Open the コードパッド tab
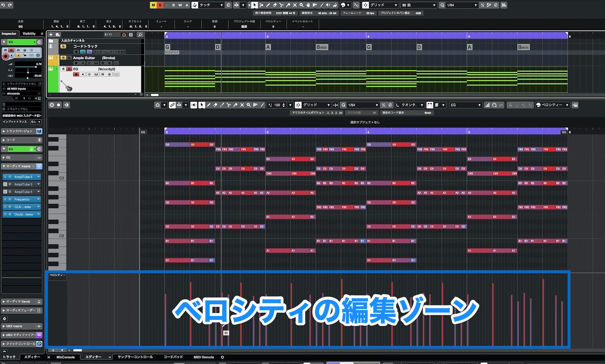Image resolution: width=605 pixels, height=364 pixels. pyautogui.click(x=173, y=357)
